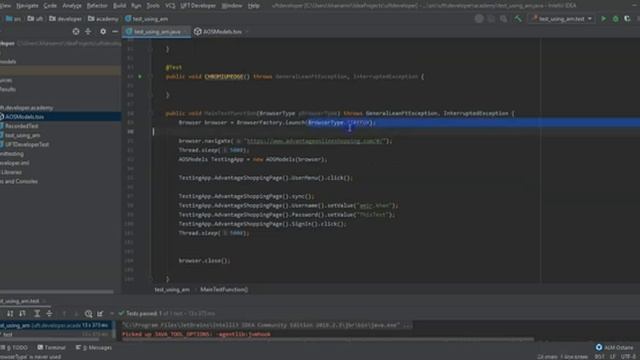Click the LF line separator status bar item
Screen dimensions: 640x360
[x=613, y=357]
